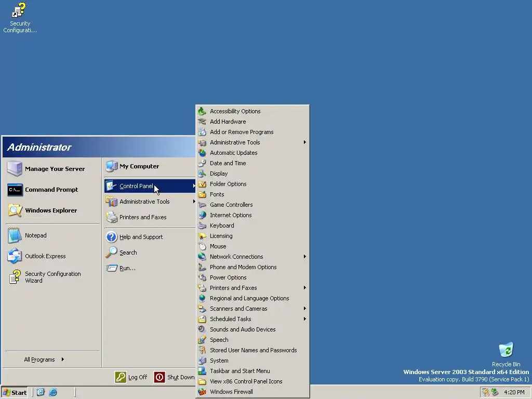Click the Licensing icon
This screenshot has width=532, height=399.
click(202, 236)
